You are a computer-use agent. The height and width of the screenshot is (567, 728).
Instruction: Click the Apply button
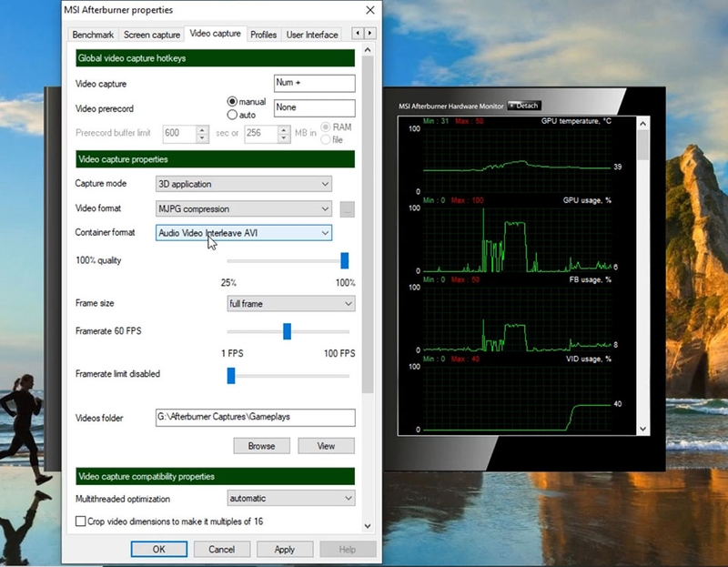(284, 549)
